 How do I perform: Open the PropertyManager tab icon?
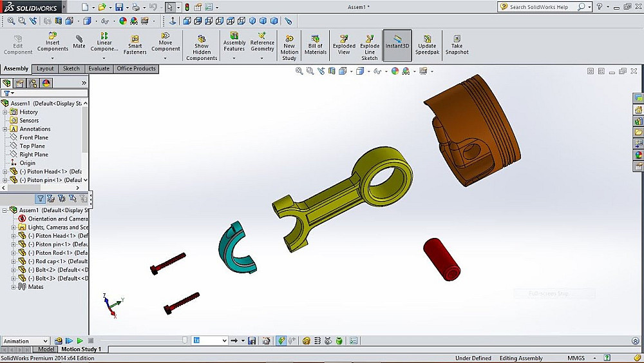20,83
